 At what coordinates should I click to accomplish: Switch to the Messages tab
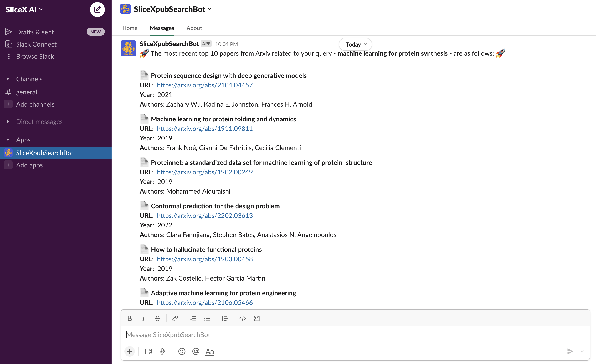tap(162, 28)
